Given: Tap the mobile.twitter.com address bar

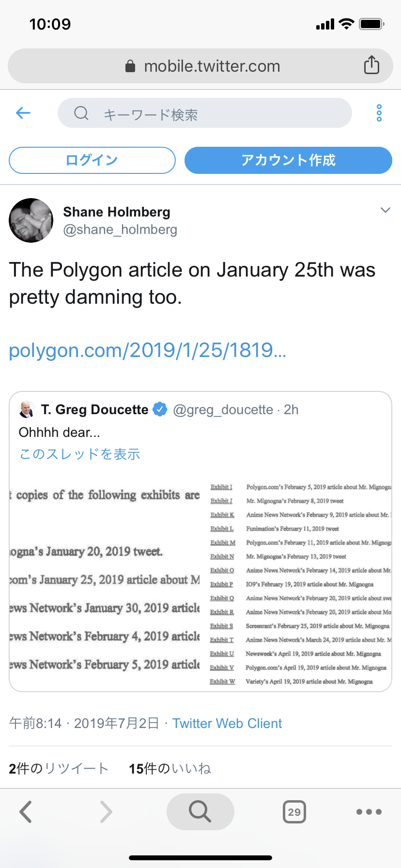Looking at the screenshot, I should 200,66.
